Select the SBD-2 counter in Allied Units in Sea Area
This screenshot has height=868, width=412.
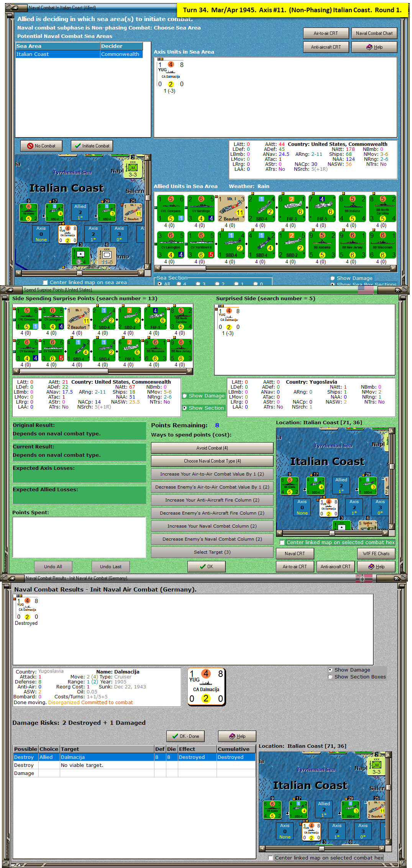tap(292, 245)
